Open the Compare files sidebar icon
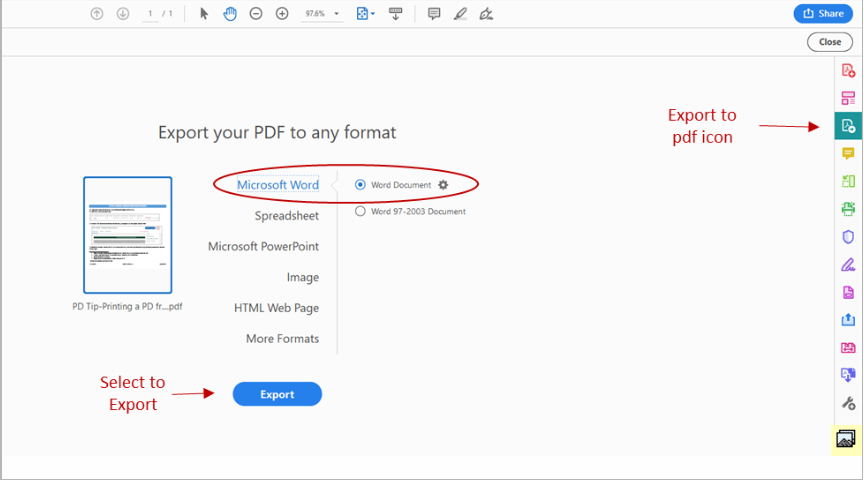This screenshot has height=480, width=864. click(848, 375)
